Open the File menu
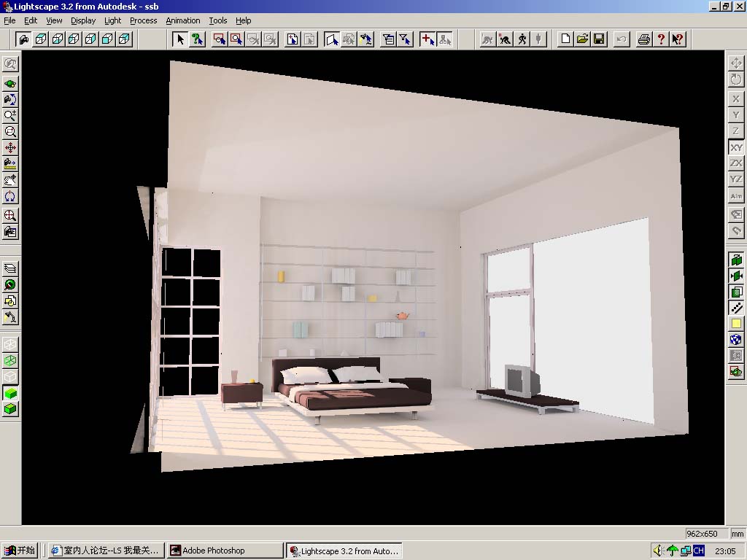 [x=9, y=20]
